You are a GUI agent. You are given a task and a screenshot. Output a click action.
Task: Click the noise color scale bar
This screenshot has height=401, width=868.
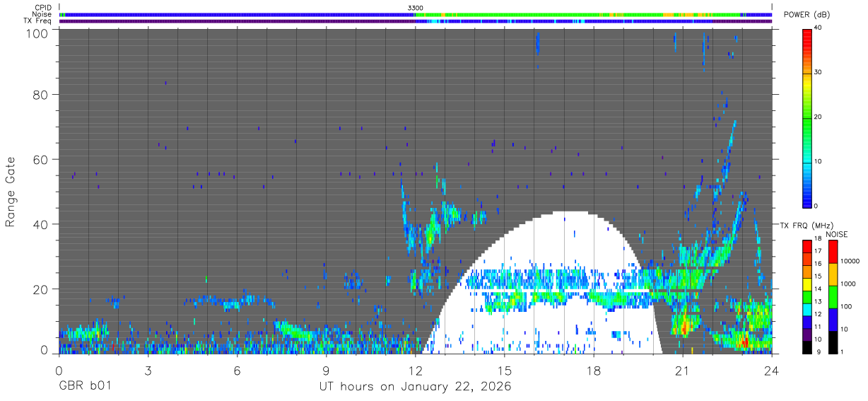pyautogui.click(x=833, y=296)
